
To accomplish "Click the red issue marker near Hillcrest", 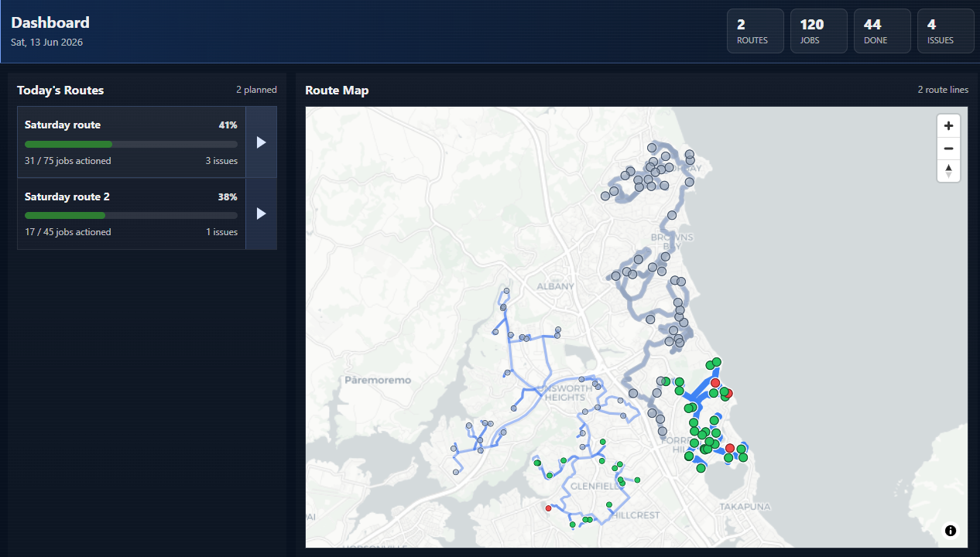I will (549, 508).
